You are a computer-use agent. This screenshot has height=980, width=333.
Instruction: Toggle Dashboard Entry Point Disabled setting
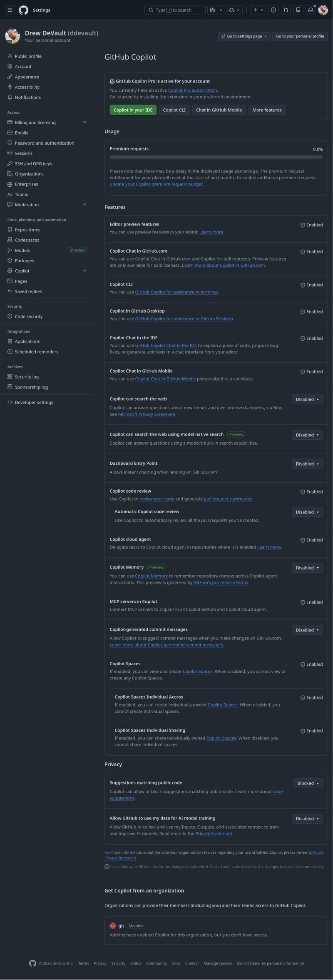coord(307,464)
